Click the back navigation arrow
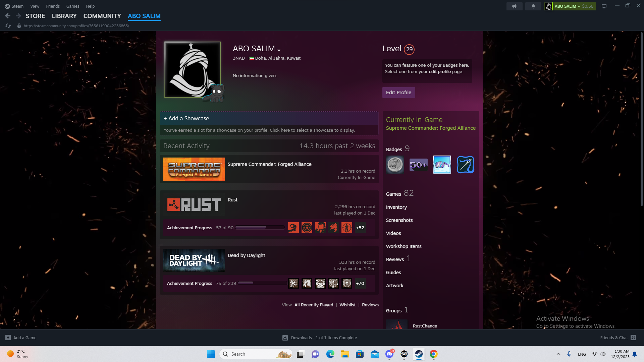The image size is (644, 362). (8, 16)
